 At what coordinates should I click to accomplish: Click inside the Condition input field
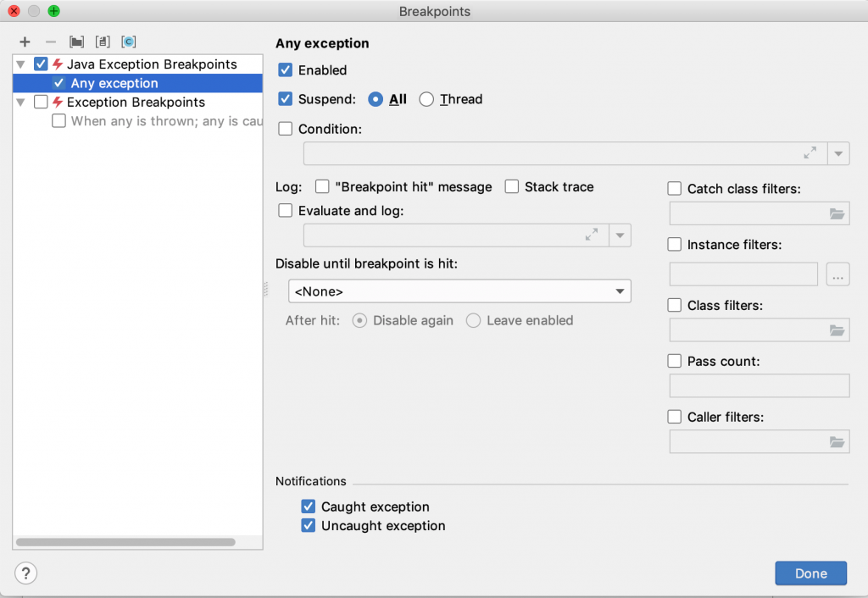551,153
